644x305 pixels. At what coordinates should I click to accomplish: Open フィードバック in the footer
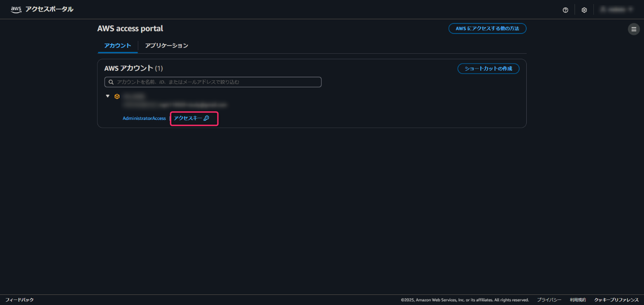point(19,300)
